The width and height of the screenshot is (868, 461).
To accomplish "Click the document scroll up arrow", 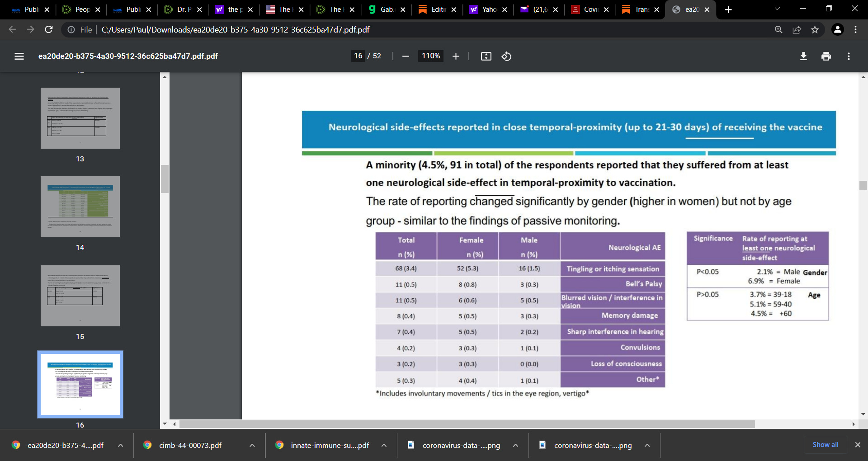I will [863, 77].
